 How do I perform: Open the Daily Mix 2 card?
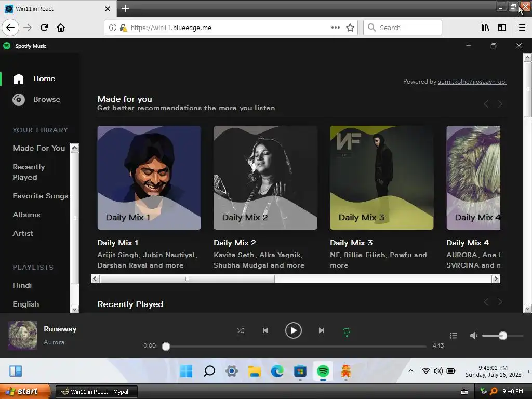coord(265,178)
